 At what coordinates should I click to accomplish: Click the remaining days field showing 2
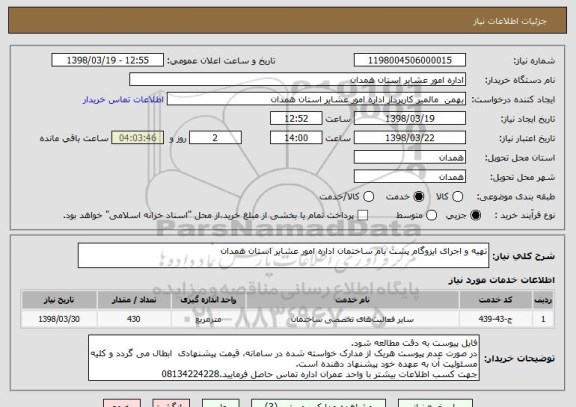pyautogui.click(x=215, y=138)
